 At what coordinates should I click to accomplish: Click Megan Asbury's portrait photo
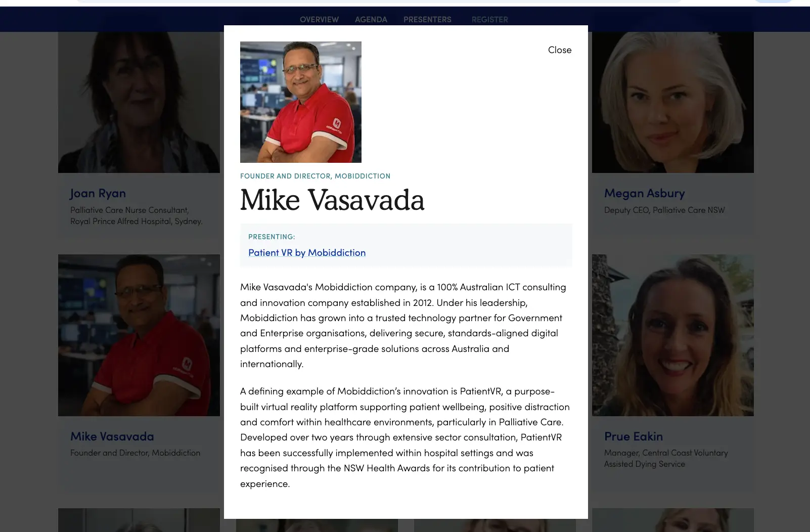coord(673,102)
